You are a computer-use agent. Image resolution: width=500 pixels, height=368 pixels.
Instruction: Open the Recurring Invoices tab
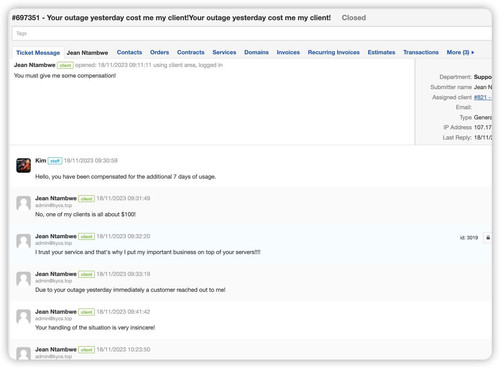coord(334,52)
